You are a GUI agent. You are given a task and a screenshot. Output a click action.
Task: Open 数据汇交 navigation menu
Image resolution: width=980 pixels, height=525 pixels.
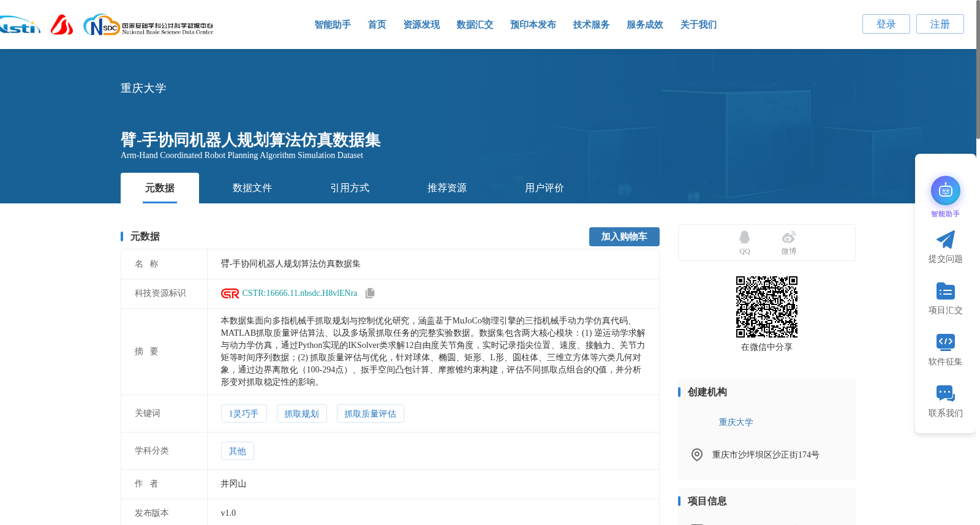(x=475, y=25)
